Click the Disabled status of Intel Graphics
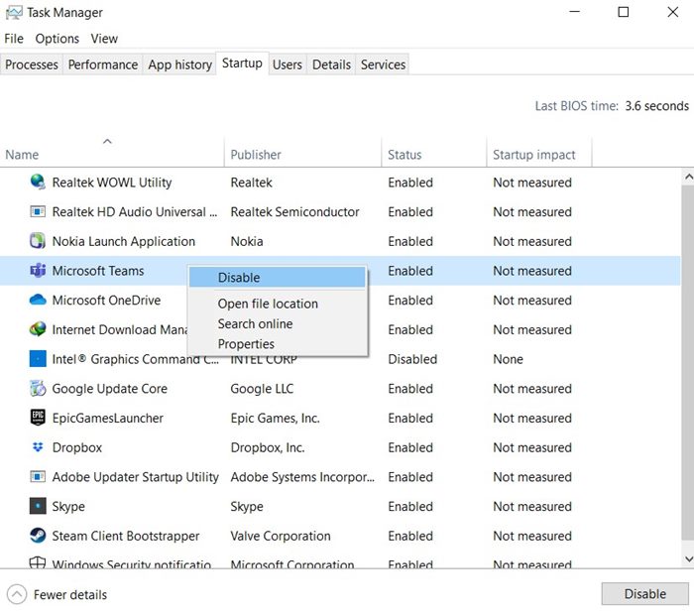 pos(412,359)
